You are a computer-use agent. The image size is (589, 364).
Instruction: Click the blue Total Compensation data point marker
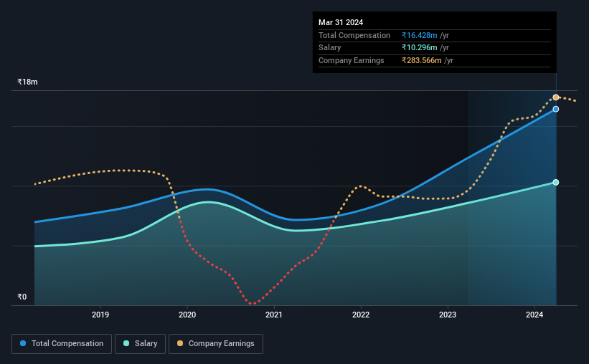point(555,109)
